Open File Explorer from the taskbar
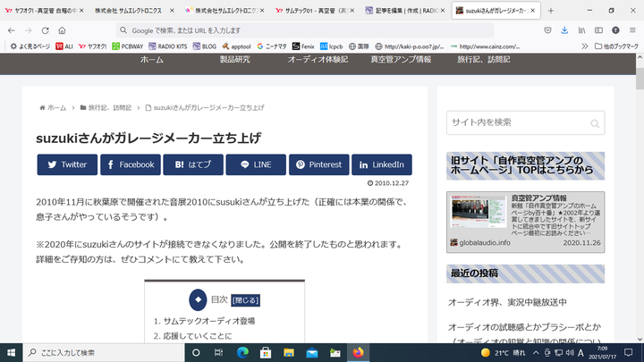The width and height of the screenshot is (644, 362). click(289, 352)
